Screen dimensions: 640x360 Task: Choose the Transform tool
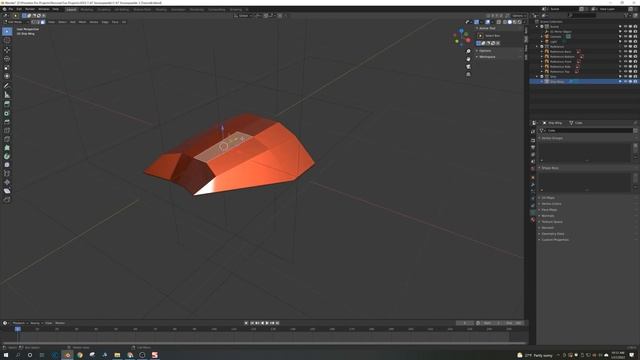pyautogui.click(x=7, y=76)
